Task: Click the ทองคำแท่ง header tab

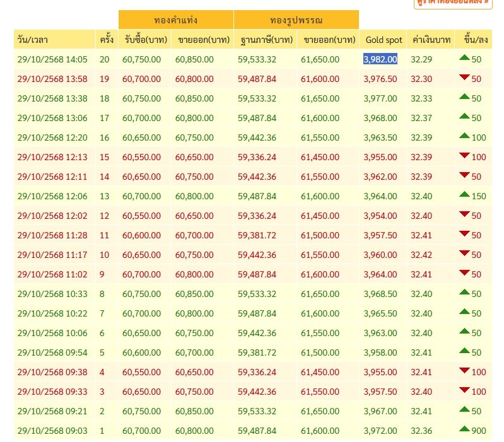Action: point(176,20)
